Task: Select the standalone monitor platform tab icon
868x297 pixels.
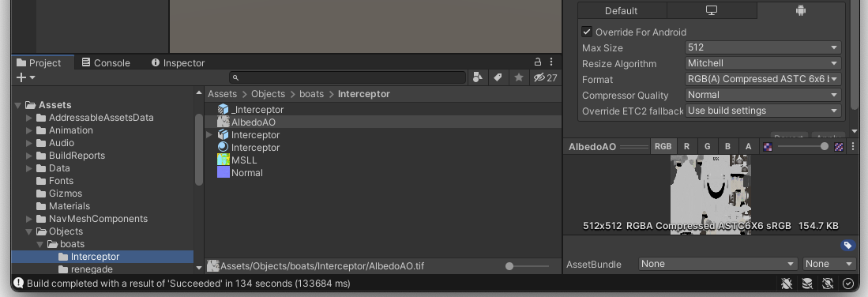Action: [x=712, y=10]
